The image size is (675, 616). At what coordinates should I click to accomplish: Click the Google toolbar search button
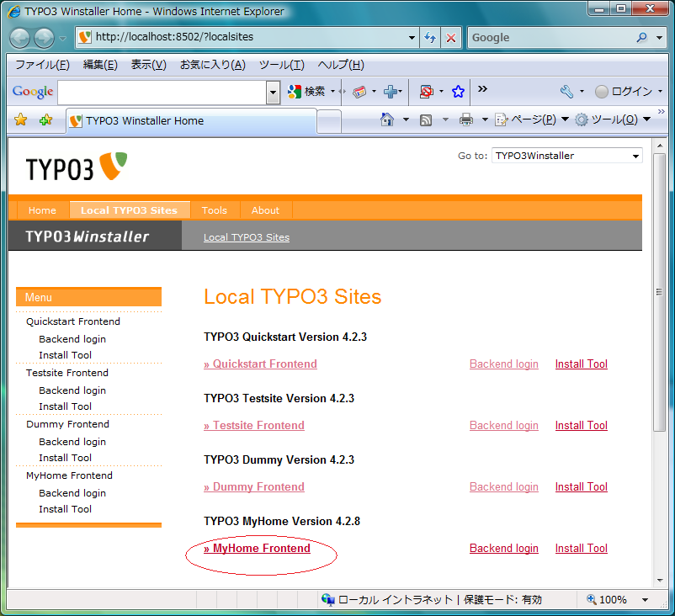(306, 91)
